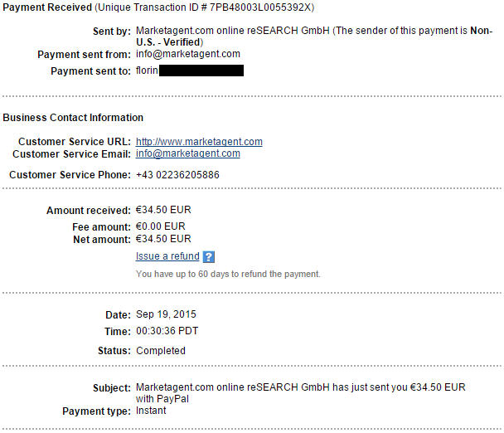The height and width of the screenshot is (433, 504).
Task: Click the help icon beside Issue a refund
Action: point(209,257)
